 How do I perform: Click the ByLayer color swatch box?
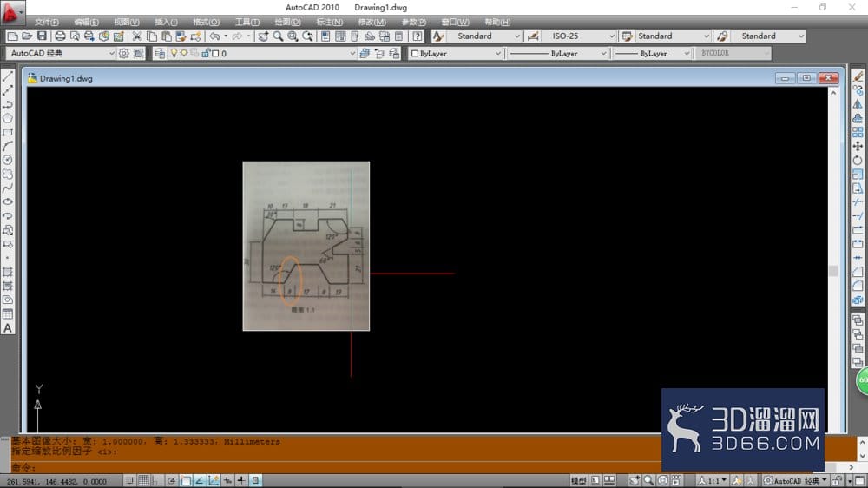coord(415,53)
